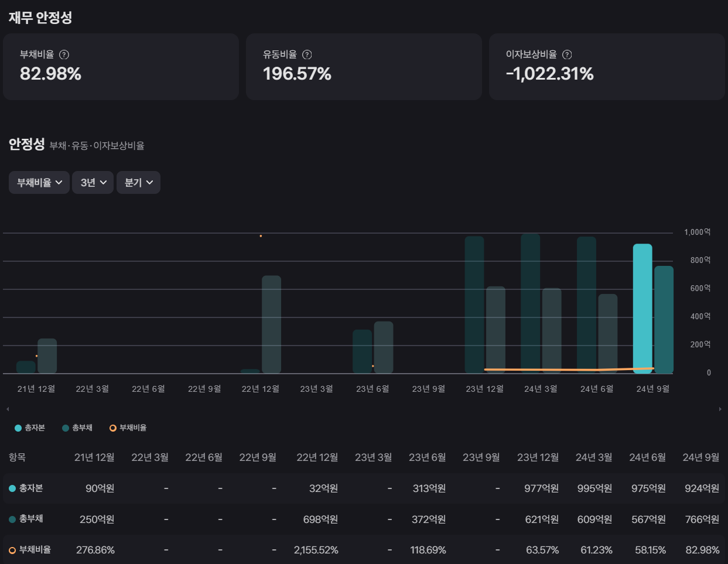The height and width of the screenshot is (564, 728).
Task: Click the 항목 column header
Action: click(x=17, y=457)
